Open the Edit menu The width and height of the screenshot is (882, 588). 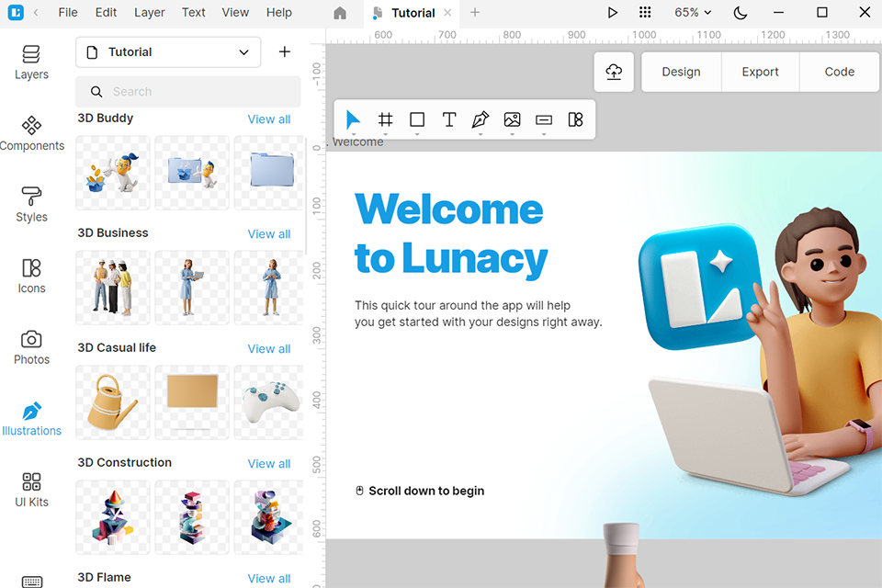[106, 12]
